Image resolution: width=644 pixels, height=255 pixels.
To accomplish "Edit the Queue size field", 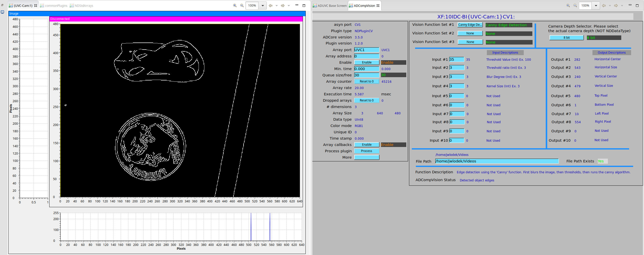I will click(367, 75).
